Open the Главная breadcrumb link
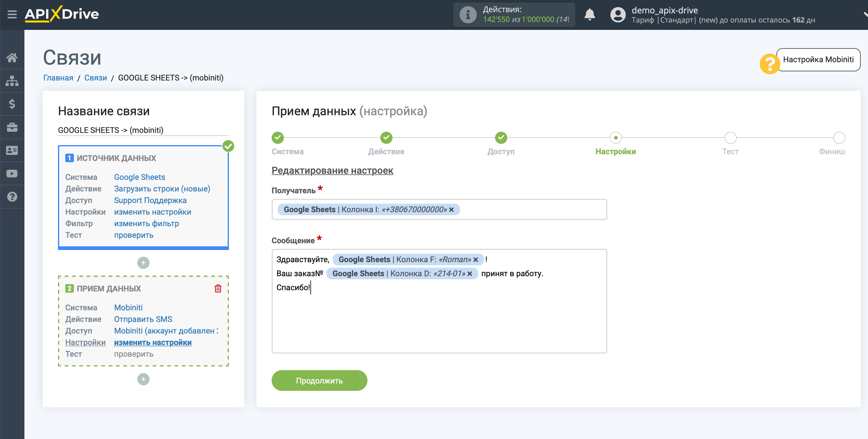The width and height of the screenshot is (868, 439). 58,78
